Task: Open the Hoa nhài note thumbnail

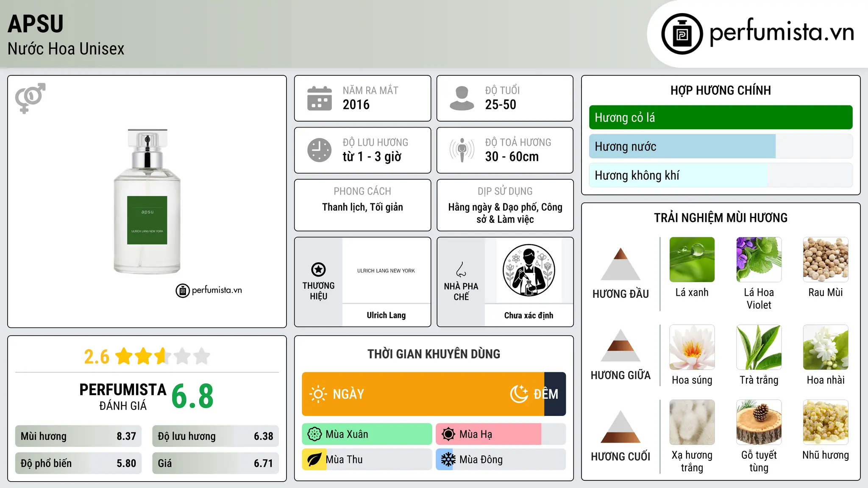Action: tap(826, 347)
